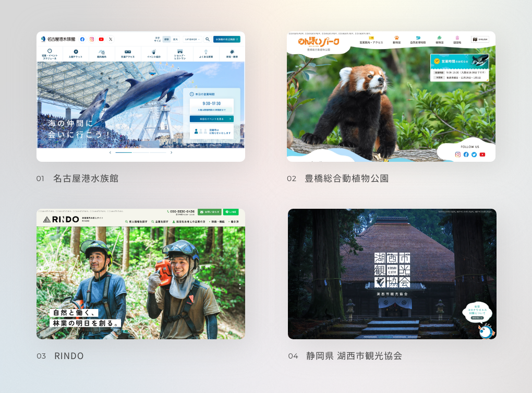Expand the 働き方 menu arrow on RINDO
The image size is (532, 393).
pos(234,222)
